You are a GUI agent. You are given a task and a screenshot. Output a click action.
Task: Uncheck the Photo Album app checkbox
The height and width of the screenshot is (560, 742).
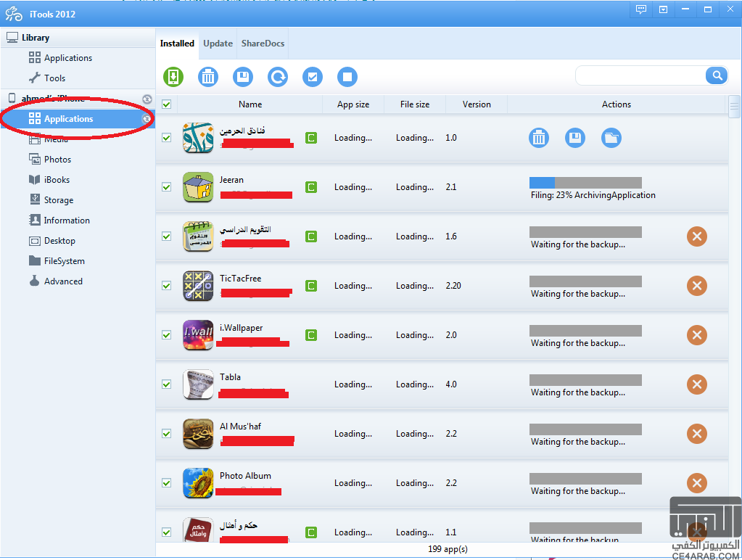coord(167,483)
